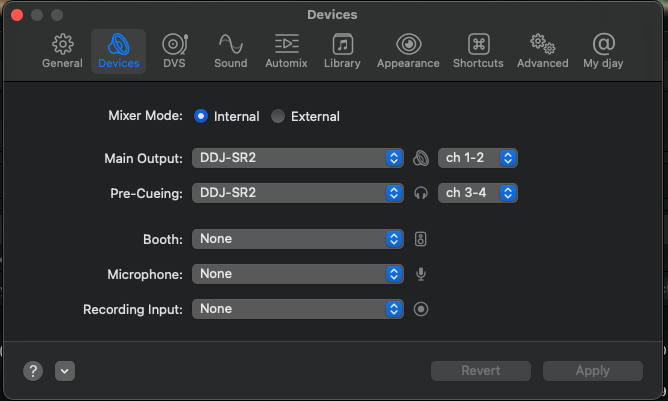The image size is (668, 401).
Task: Open the Shortcuts command key tab
Action: [x=478, y=51]
